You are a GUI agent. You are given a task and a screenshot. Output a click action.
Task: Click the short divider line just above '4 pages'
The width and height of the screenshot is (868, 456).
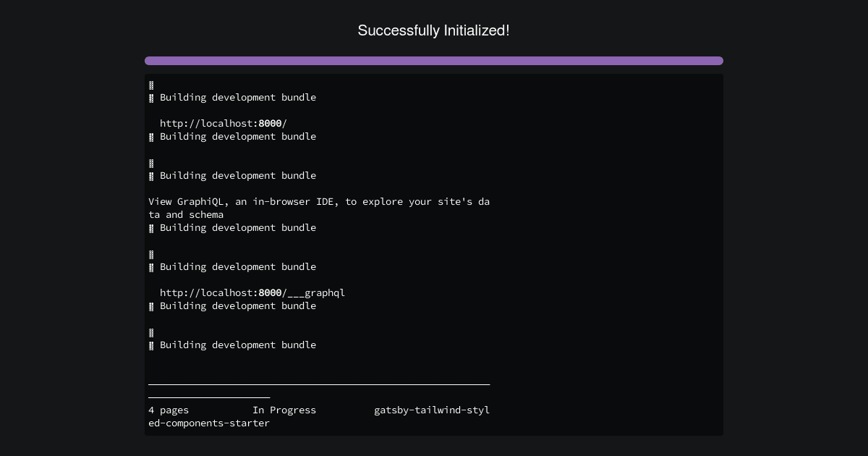(x=209, y=397)
